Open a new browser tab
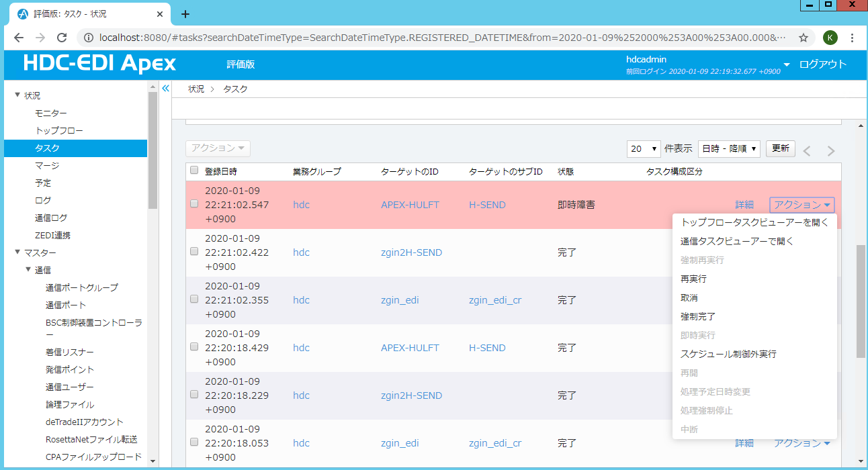The image size is (868, 470). click(x=185, y=13)
